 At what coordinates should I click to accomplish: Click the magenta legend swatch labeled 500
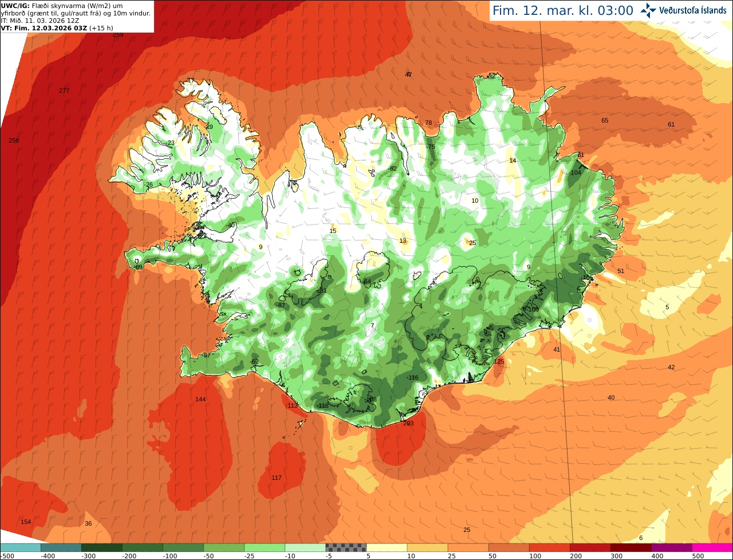712,547
